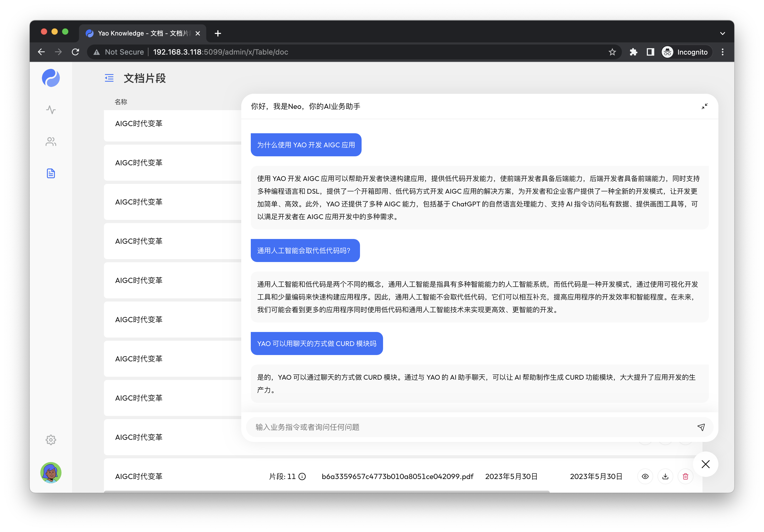The height and width of the screenshot is (532, 764).
Task: Click the view eye icon in the bottom row
Action: (645, 476)
